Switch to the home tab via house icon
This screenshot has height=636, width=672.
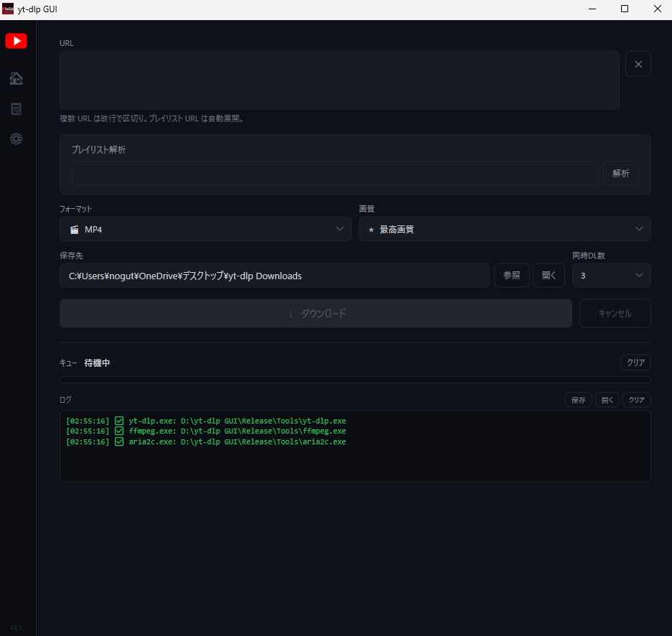click(16, 78)
